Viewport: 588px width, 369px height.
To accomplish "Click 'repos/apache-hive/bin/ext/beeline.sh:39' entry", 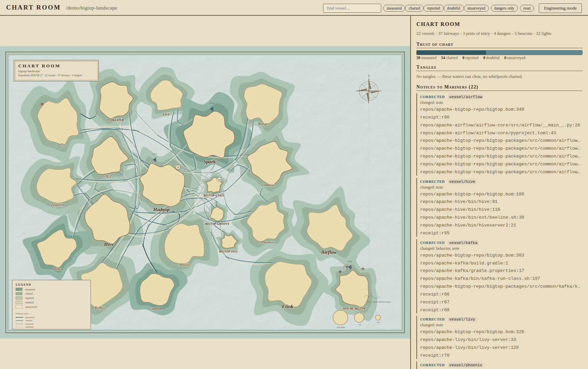I will point(472,217).
